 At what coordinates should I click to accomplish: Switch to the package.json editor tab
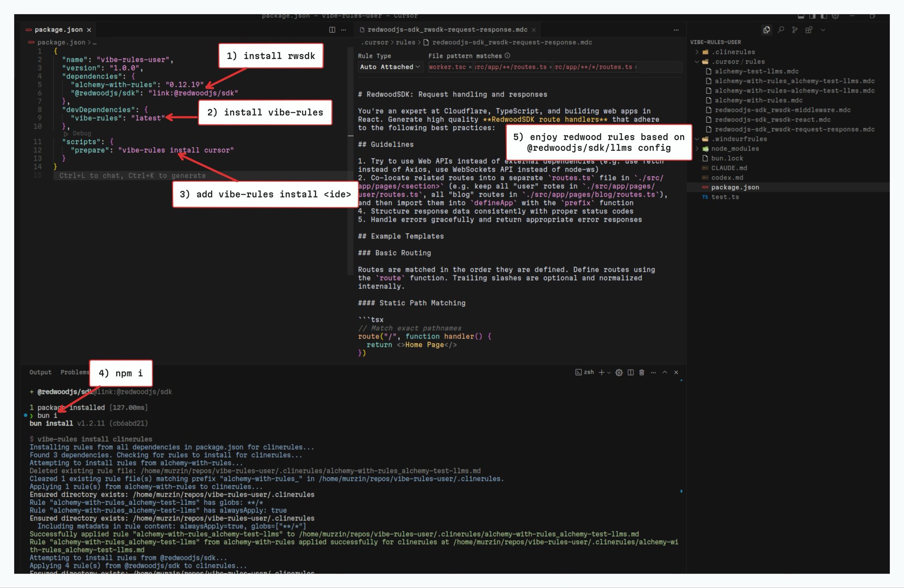[x=58, y=30]
